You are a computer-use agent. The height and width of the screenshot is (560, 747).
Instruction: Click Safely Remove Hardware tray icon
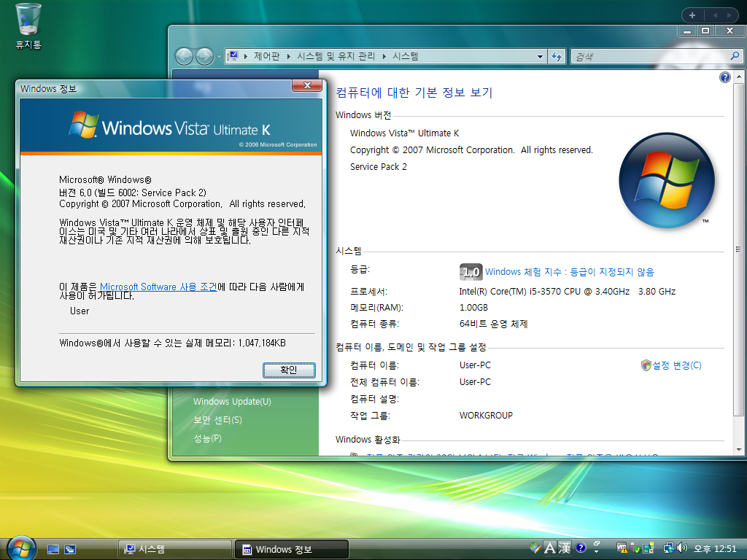[x=635, y=548]
